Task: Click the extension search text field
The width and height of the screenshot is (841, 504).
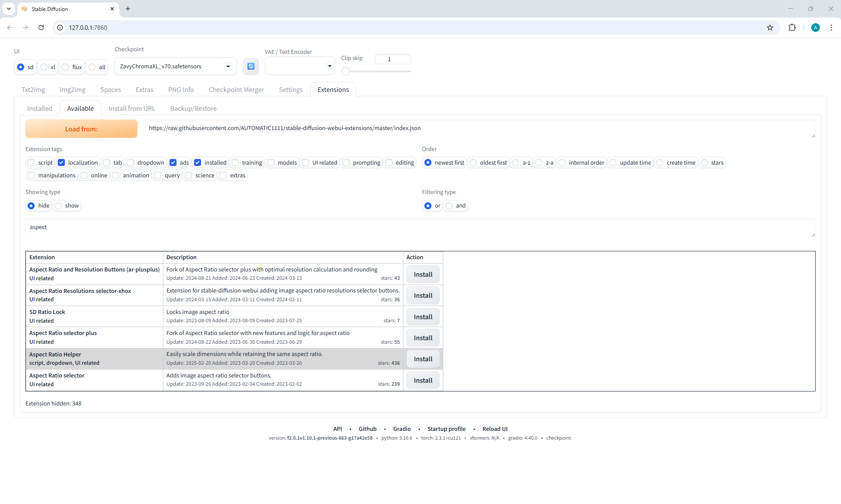Action: 420,227
